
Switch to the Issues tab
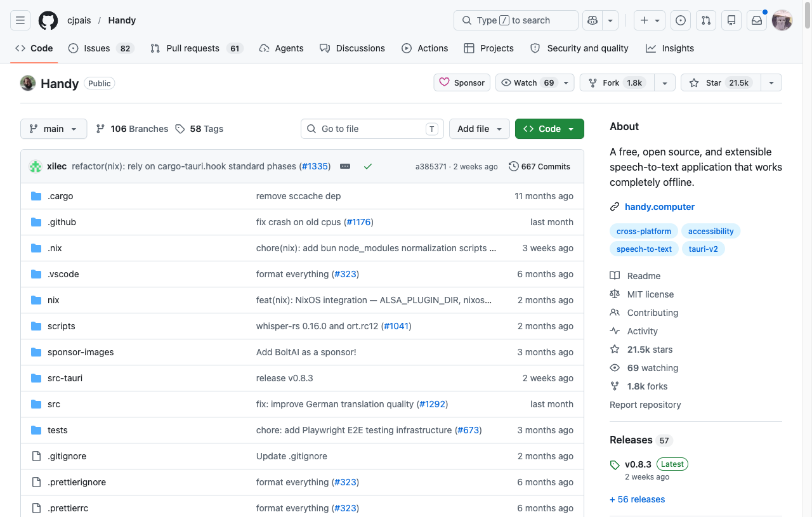pyautogui.click(x=101, y=48)
